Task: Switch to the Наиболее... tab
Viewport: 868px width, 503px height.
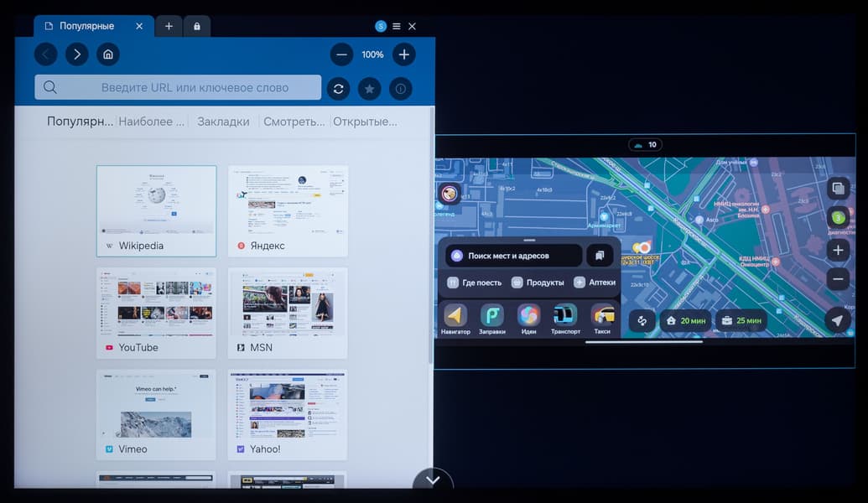Action: (151, 122)
